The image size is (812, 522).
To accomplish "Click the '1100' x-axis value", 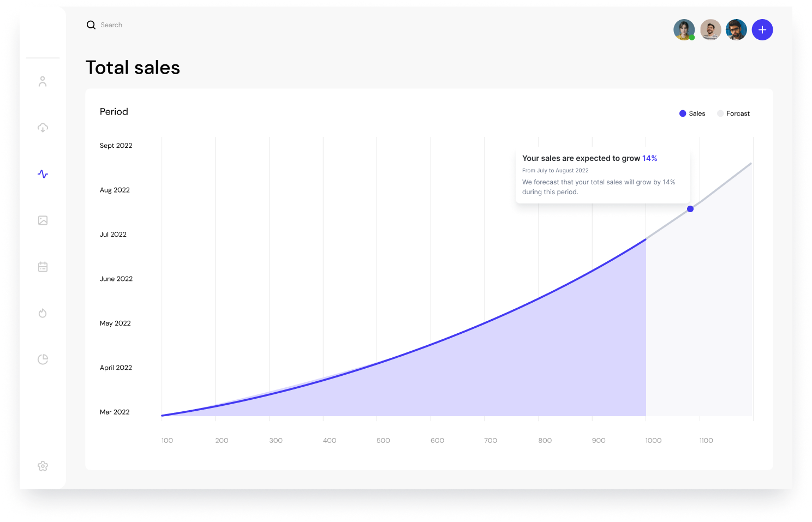I will click(x=706, y=441).
